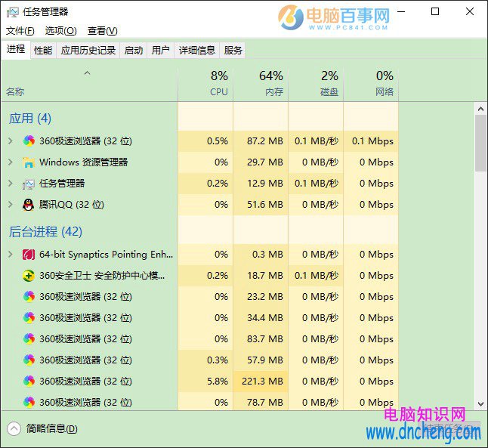Expand the 64-bit Synaptics Pointing row
The image size is (488, 448).
click(x=11, y=255)
